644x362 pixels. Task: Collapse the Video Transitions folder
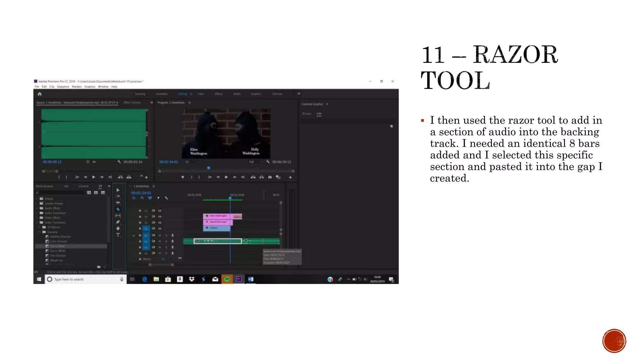tap(37, 222)
